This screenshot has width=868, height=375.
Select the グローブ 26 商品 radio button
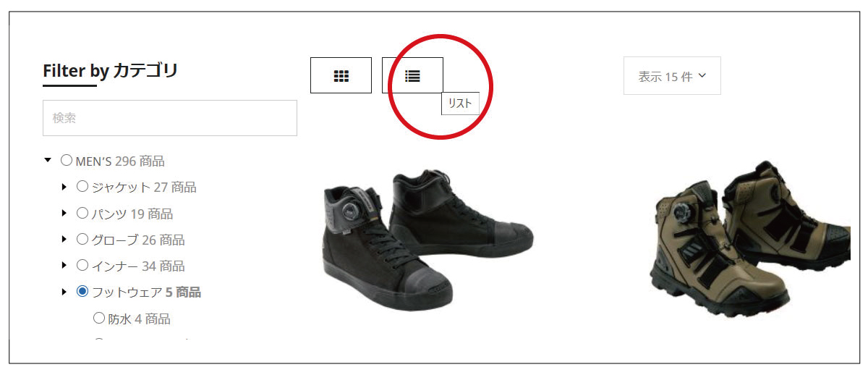[82, 239]
